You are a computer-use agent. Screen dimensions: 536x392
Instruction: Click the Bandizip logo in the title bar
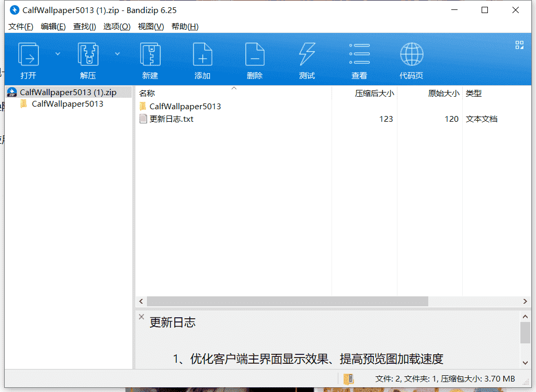(14, 10)
